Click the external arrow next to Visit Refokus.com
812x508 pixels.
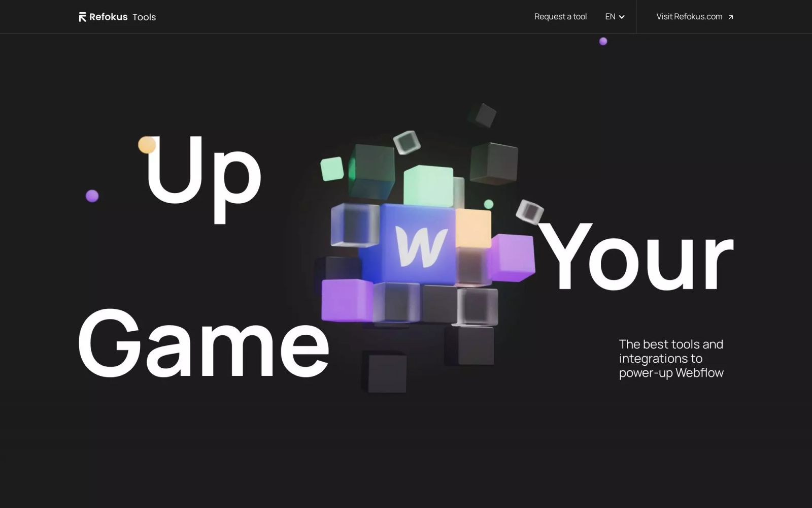731,17
